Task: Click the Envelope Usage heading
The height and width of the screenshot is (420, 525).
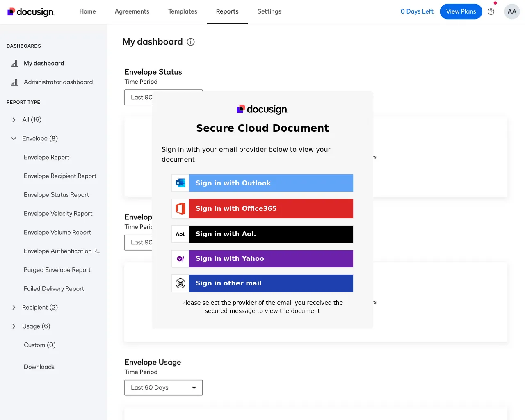Action: [153, 363]
